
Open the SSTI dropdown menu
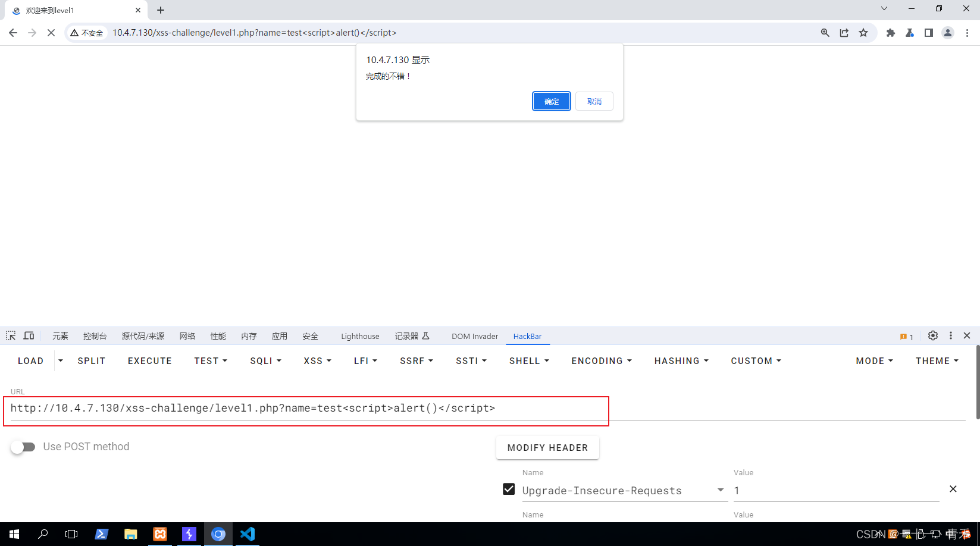tap(471, 361)
